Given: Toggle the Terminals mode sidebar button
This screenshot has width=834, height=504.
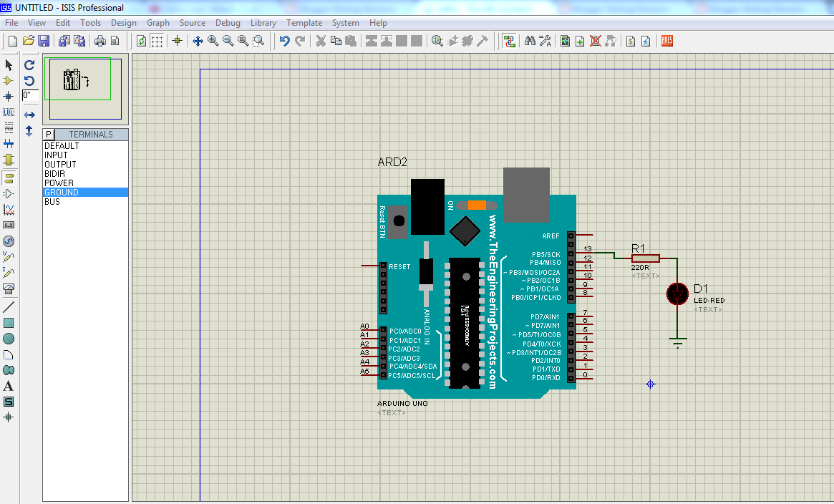Looking at the screenshot, I should 9,177.
